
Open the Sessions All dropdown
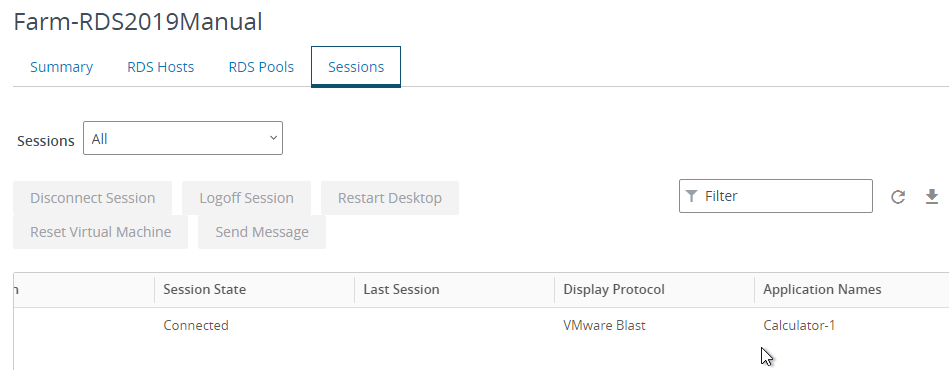183,138
